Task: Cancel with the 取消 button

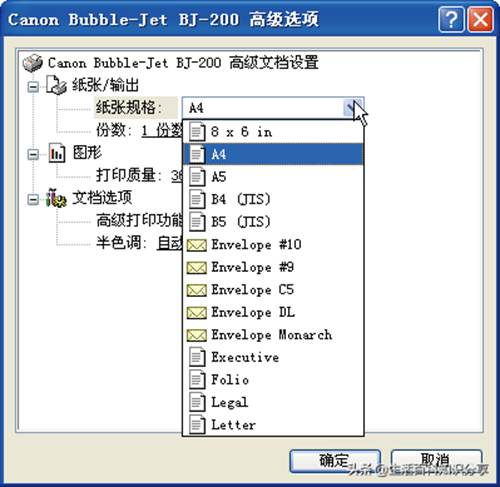Action: [x=436, y=461]
